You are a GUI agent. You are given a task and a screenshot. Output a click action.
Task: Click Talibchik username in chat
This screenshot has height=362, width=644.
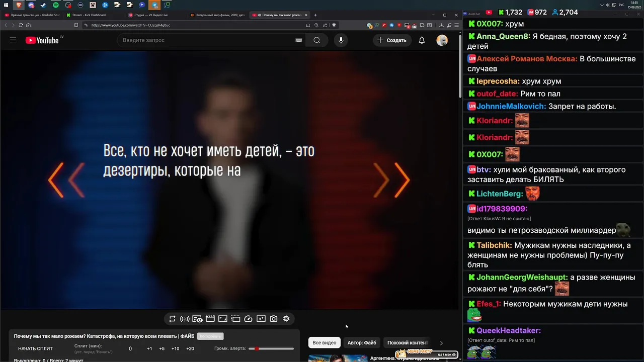coord(494,245)
